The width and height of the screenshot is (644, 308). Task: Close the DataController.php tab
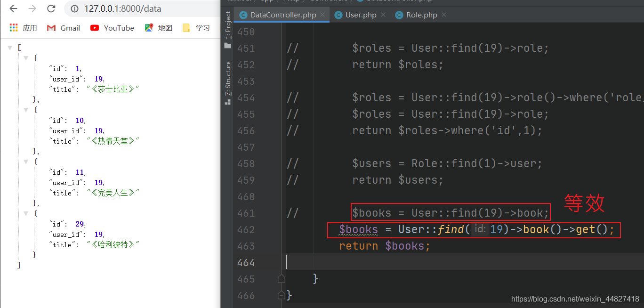point(322,15)
